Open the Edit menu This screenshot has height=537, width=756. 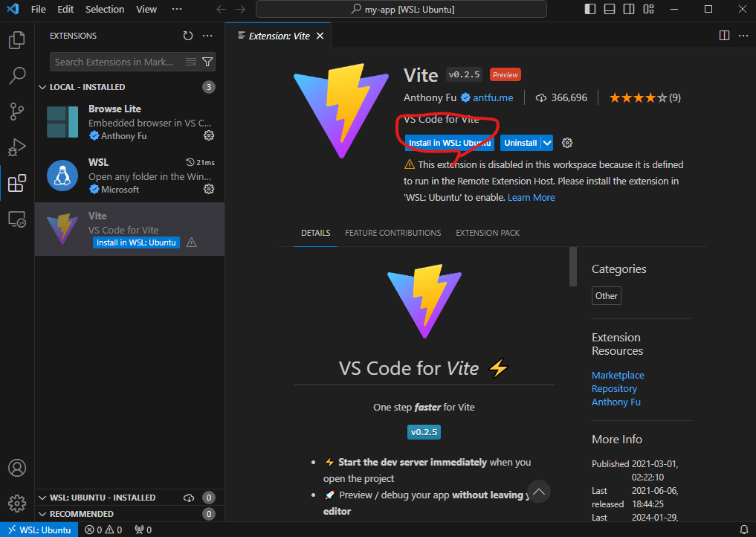pos(65,9)
